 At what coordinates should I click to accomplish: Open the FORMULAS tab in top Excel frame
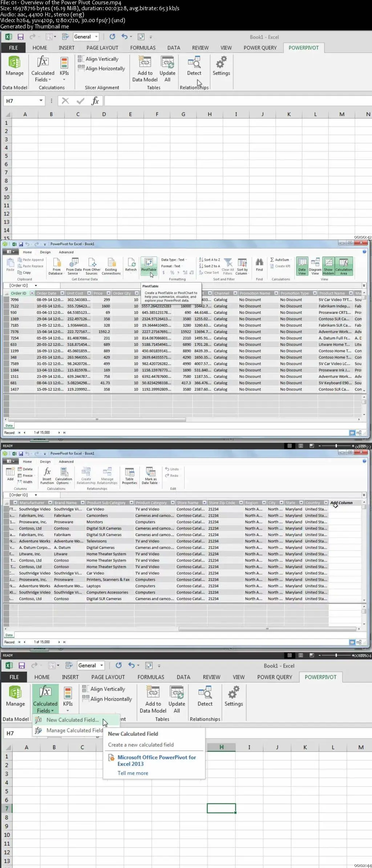click(143, 48)
